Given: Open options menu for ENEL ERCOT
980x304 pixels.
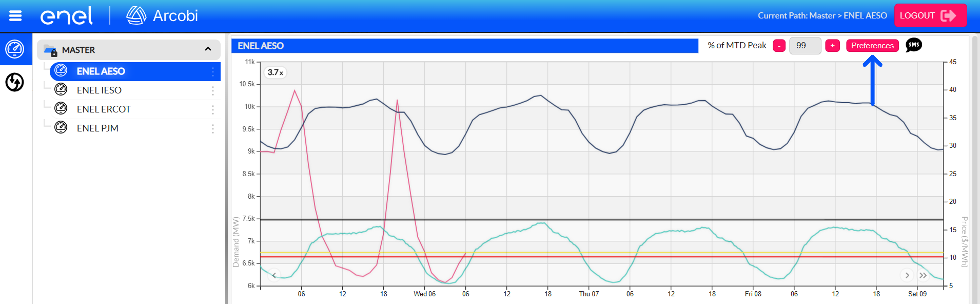Looking at the screenshot, I should (213, 109).
